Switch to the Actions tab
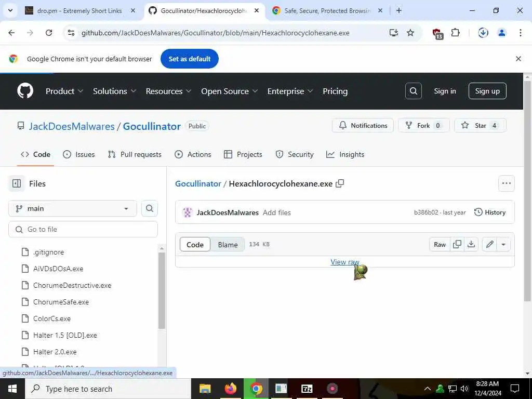 click(193, 154)
